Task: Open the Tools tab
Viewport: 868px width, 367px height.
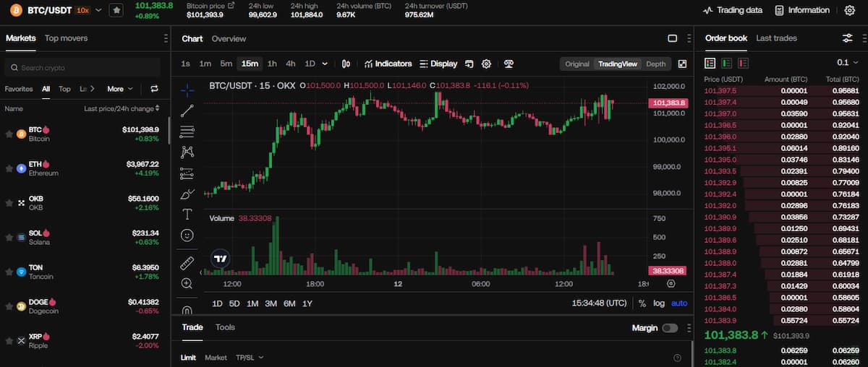Action: point(225,327)
